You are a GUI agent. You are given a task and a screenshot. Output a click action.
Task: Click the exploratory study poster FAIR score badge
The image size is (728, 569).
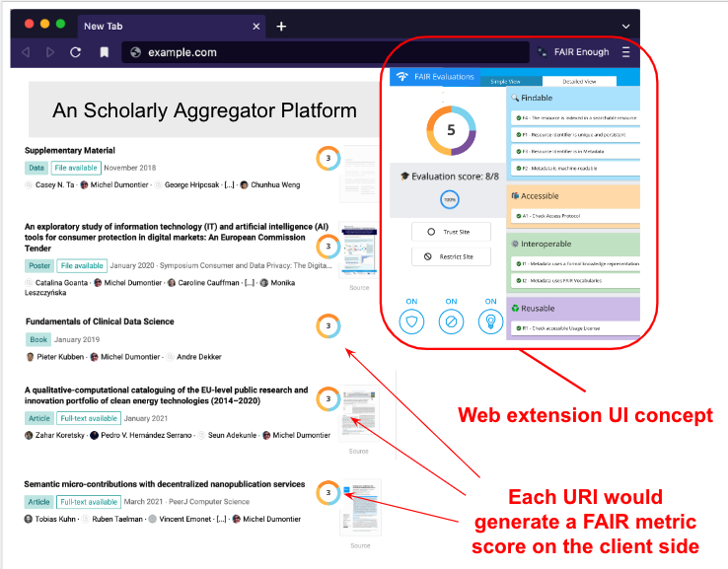pyautogui.click(x=328, y=247)
